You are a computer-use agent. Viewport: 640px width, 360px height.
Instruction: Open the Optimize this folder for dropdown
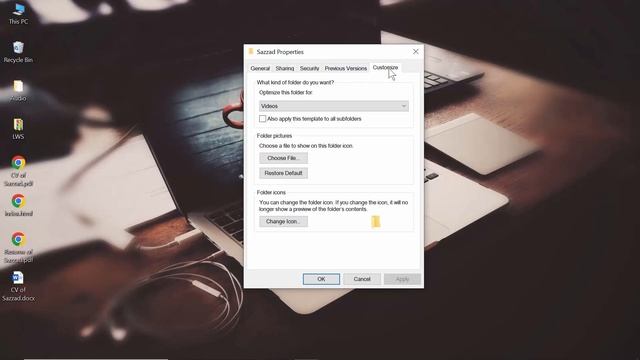pyautogui.click(x=333, y=106)
